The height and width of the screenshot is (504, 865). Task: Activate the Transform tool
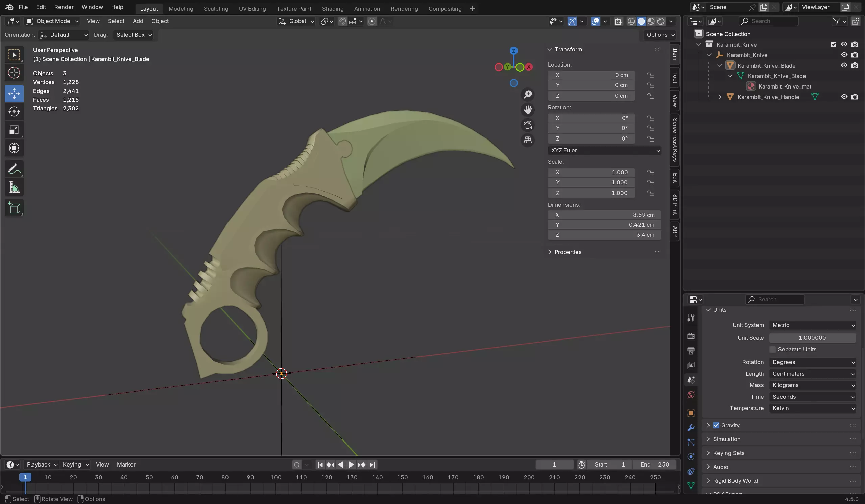pos(14,148)
